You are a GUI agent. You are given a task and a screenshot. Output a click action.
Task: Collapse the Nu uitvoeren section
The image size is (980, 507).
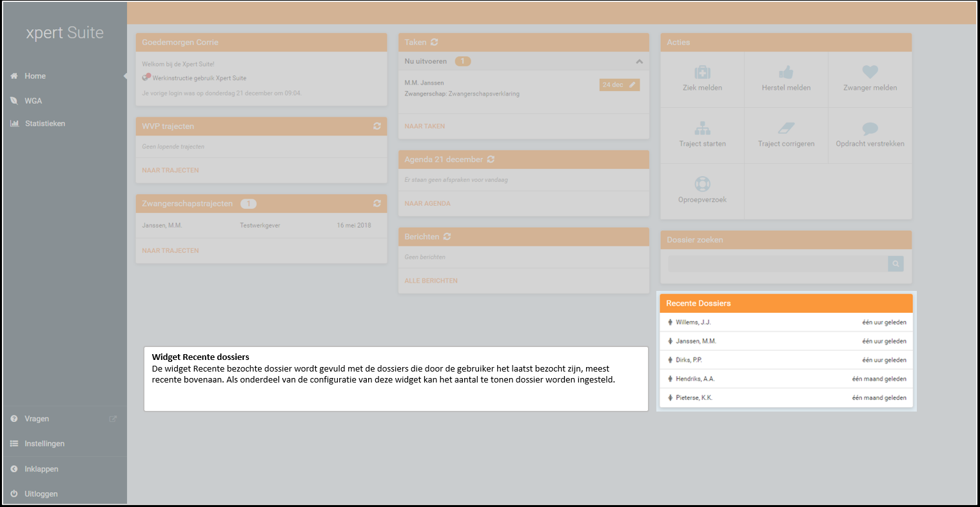[x=639, y=61]
